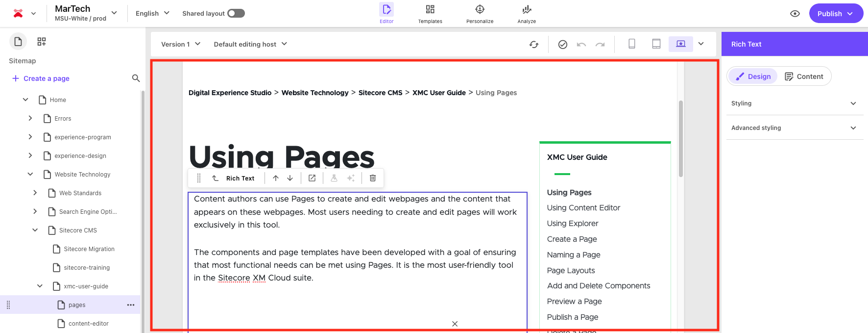Image resolution: width=868 pixels, height=333 pixels.
Task: Select parent of Rich Text component
Action: point(215,178)
